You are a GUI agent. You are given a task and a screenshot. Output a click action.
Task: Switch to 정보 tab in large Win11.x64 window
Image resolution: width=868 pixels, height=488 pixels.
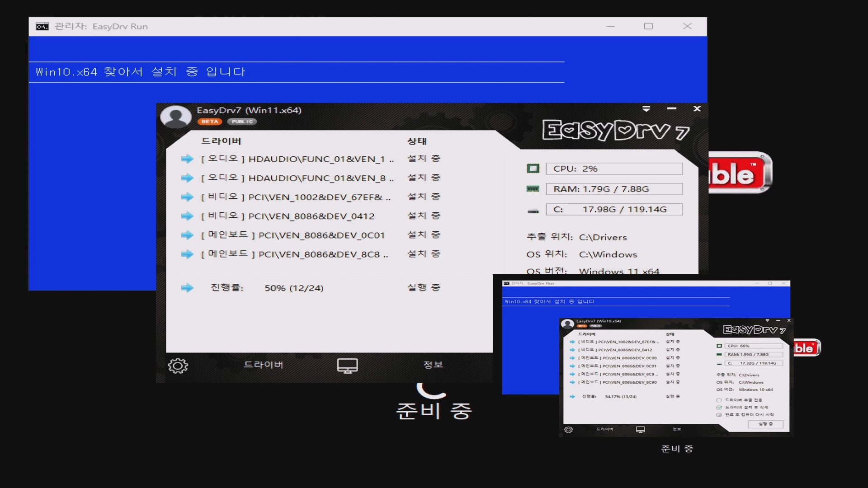click(433, 365)
